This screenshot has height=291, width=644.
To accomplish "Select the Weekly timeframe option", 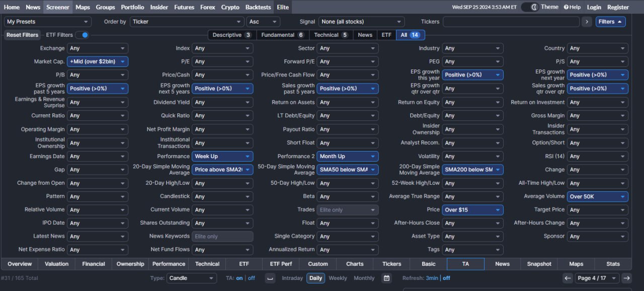I will (338, 278).
